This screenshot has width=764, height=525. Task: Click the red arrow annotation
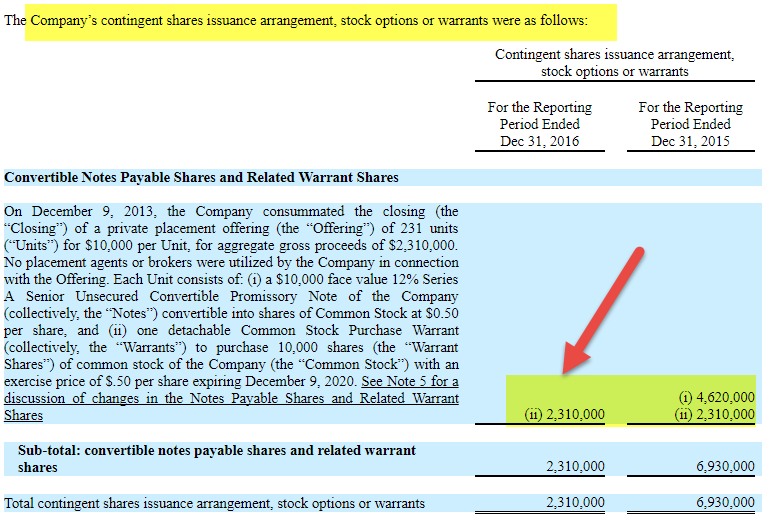click(x=603, y=311)
